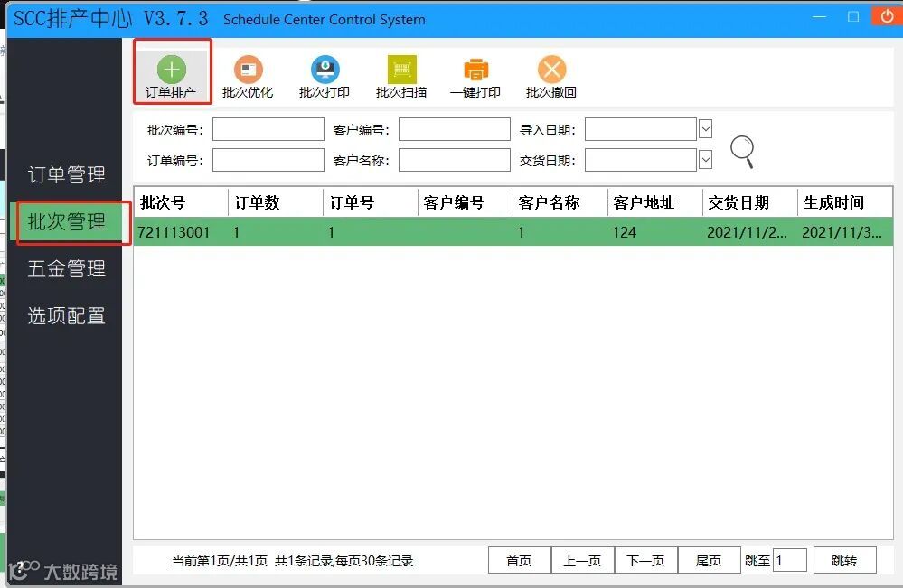Screen dimensions: 903x588
Task: Click the 跳至 page number box
Action: 789,560
